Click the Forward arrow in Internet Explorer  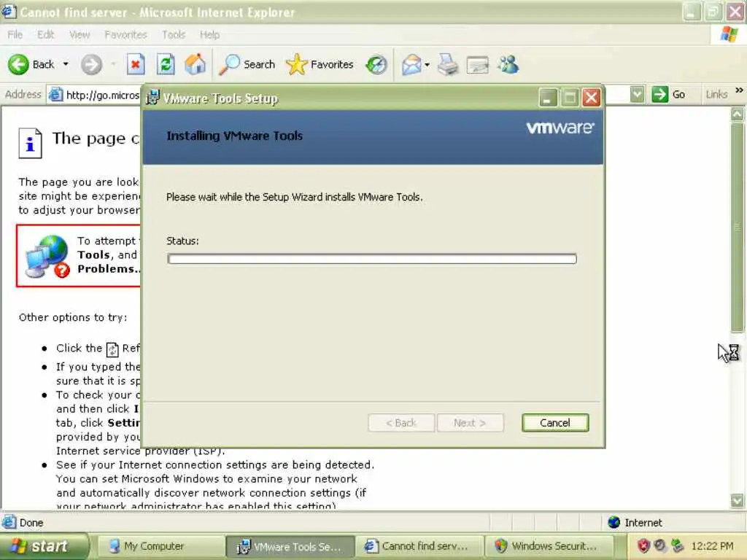click(x=91, y=64)
